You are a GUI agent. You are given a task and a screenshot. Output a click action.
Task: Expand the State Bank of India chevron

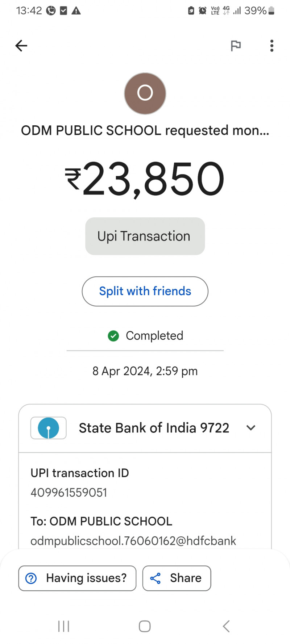click(x=250, y=428)
